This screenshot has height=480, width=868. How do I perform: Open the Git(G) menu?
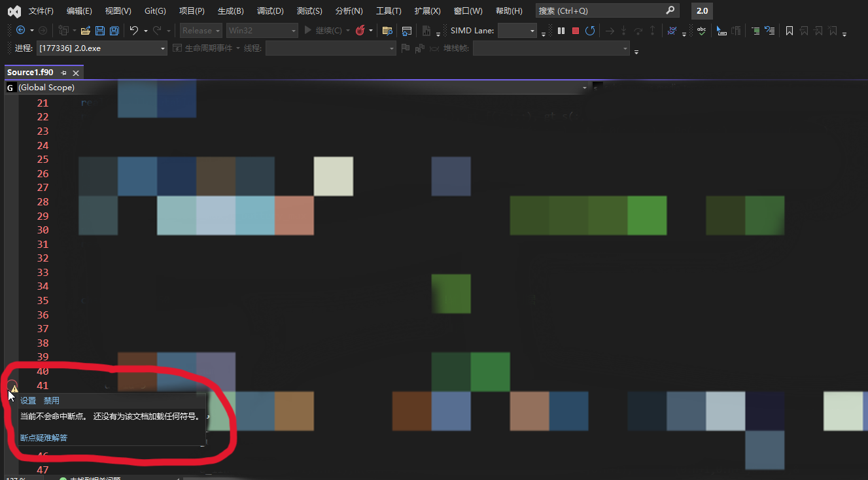click(x=155, y=10)
